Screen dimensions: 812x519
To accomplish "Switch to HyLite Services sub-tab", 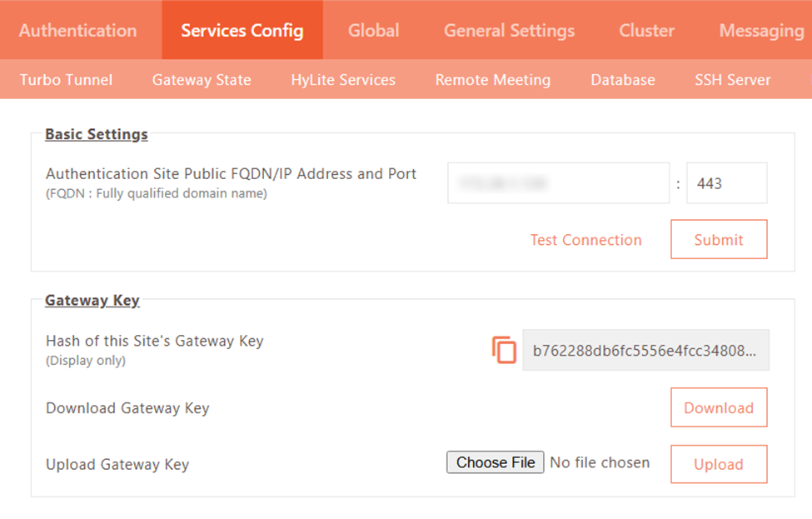I will tap(343, 80).
